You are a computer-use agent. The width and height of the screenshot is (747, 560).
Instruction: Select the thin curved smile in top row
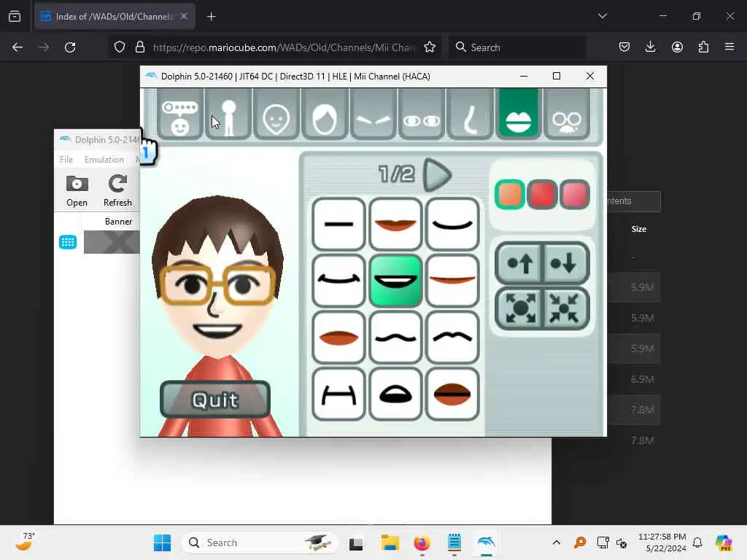pyautogui.click(x=452, y=224)
